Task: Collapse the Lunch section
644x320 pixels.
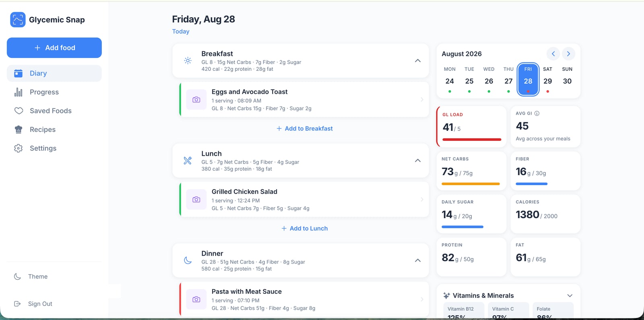Action: pos(418,161)
